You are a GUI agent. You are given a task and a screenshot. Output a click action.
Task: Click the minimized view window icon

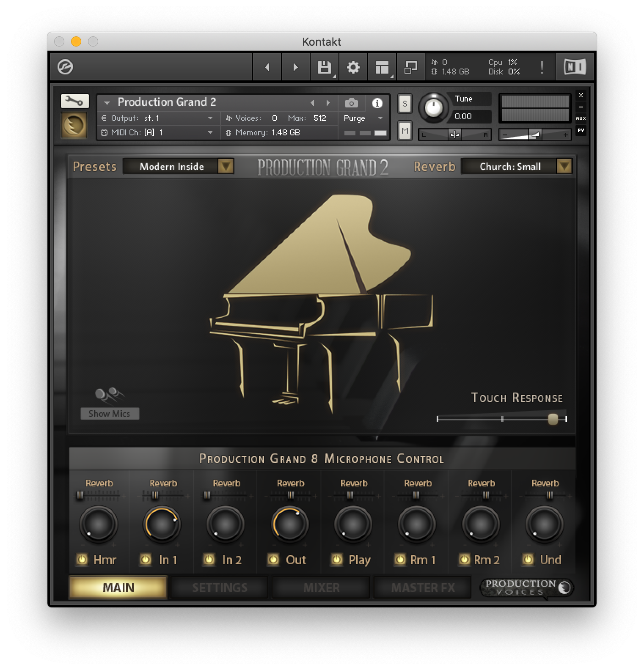click(x=411, y=67)
